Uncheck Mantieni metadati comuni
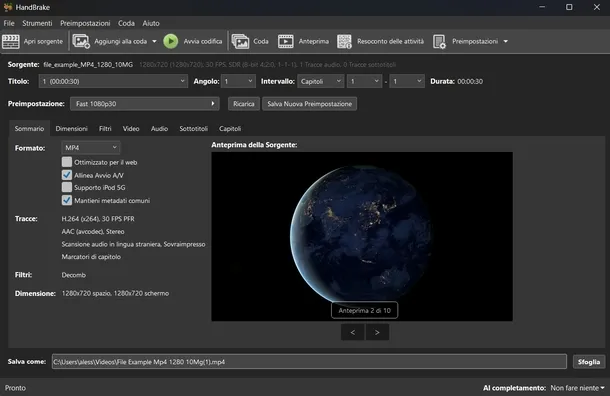 pyautogui.click(x=67, y=200)
